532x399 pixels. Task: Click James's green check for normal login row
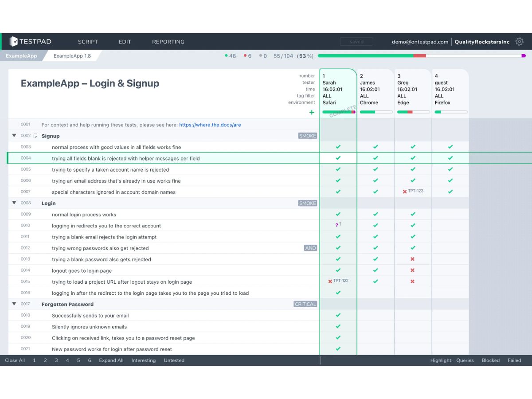[x=376, y=214]
